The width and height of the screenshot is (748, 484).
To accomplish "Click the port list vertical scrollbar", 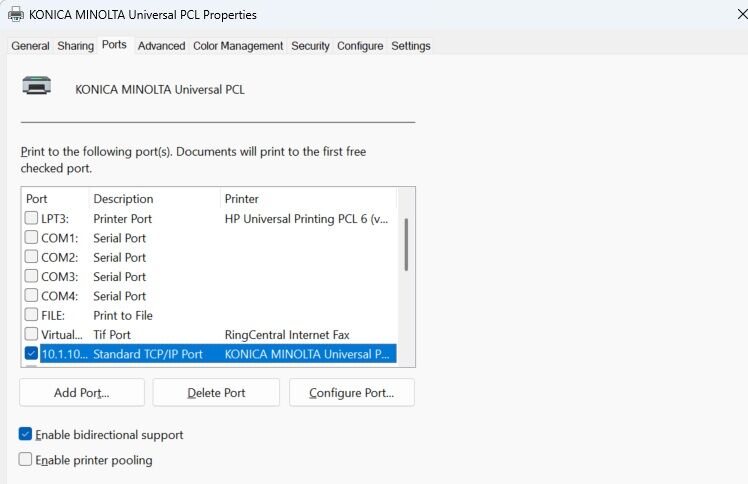I will click(405, 245).
